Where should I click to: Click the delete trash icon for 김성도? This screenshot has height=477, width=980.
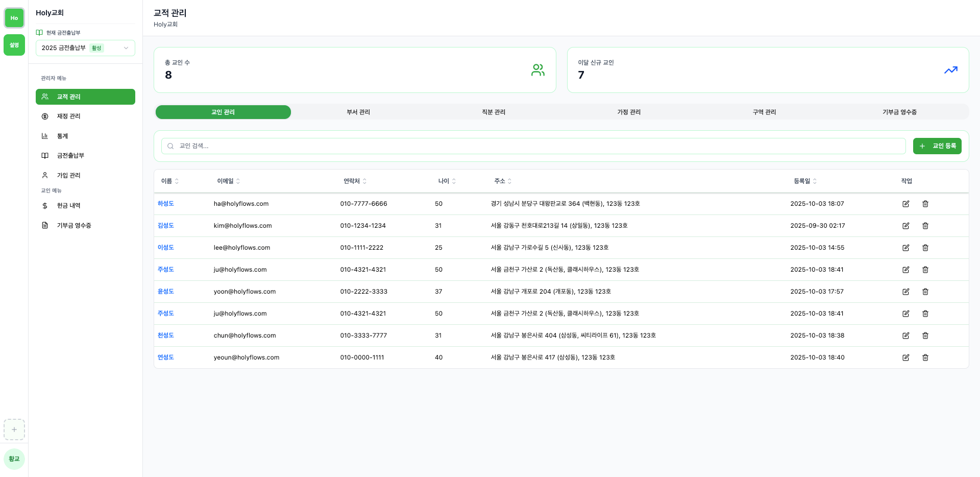pyautogui.click(x=925, y=226)
